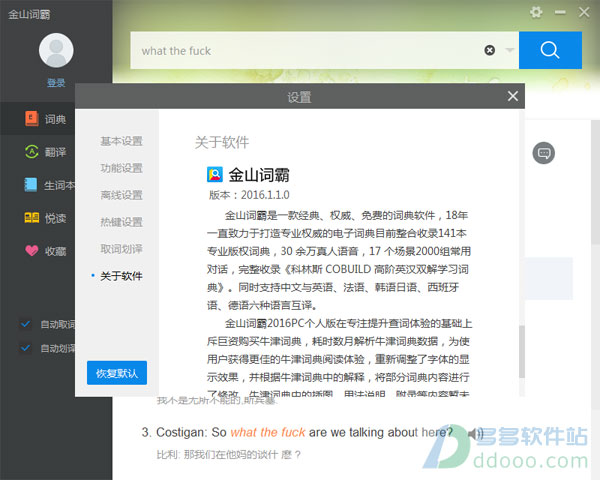Click the 金山词霸 app logo in About section

pos(215,175)
